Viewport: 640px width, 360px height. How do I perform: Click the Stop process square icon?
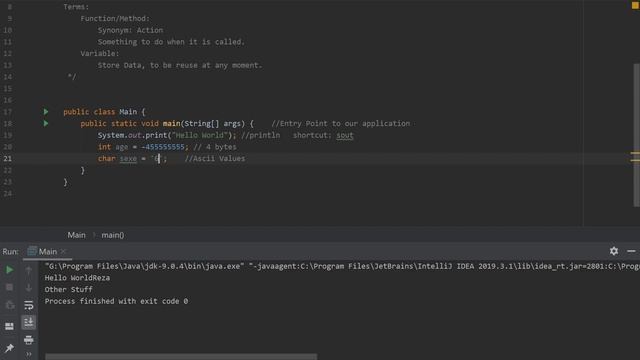pos(9,287)
